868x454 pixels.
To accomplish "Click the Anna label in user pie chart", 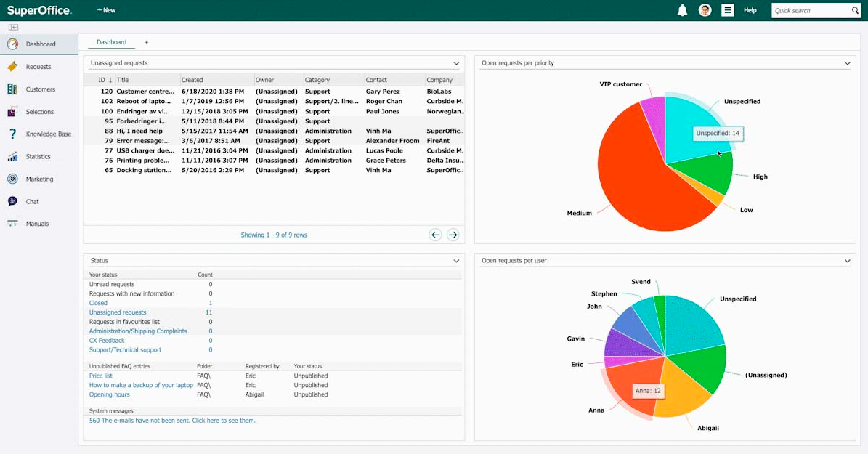I will [x=596, y=410].
